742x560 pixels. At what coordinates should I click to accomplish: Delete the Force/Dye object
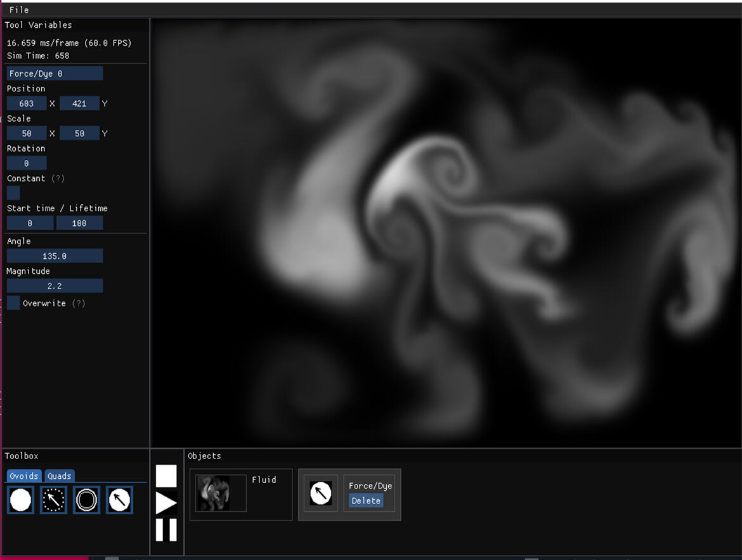(366, 500)
